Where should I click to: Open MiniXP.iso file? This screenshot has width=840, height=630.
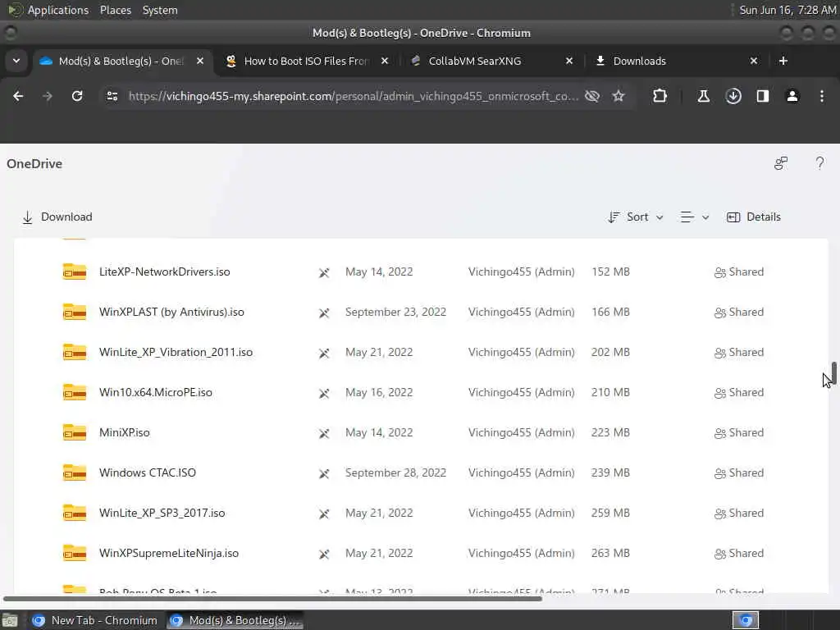coord(125,432)
